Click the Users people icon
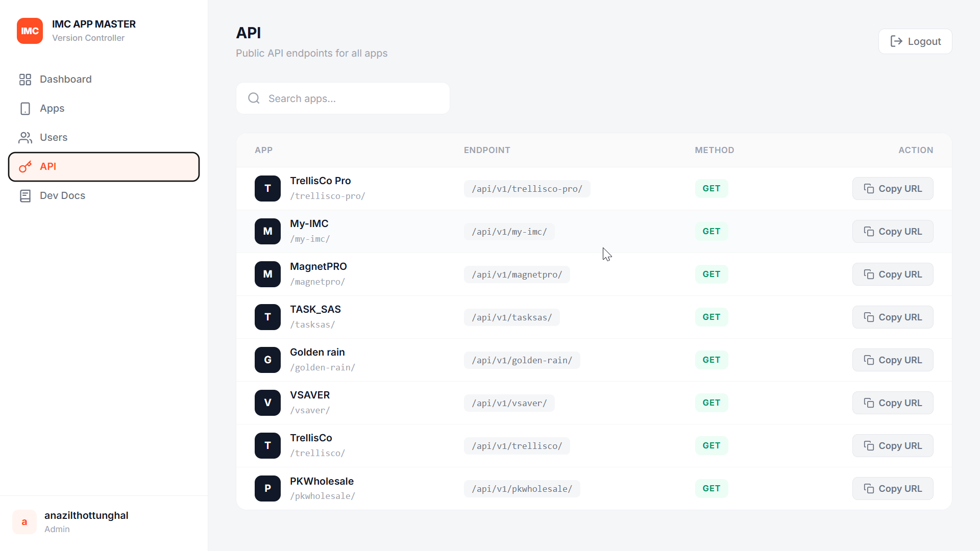The height and width of the screenshot is (551, 980). pyautogui.click(x=25, y=138)
